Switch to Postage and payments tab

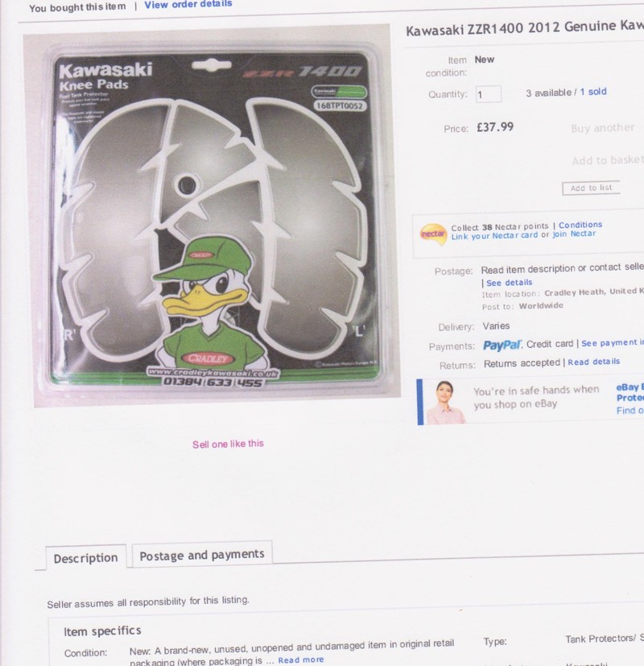202,555
